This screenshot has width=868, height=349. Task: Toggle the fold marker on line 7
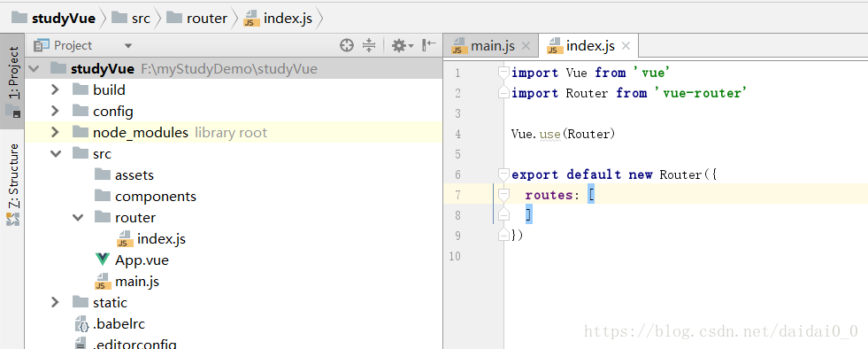coord(503,195)
